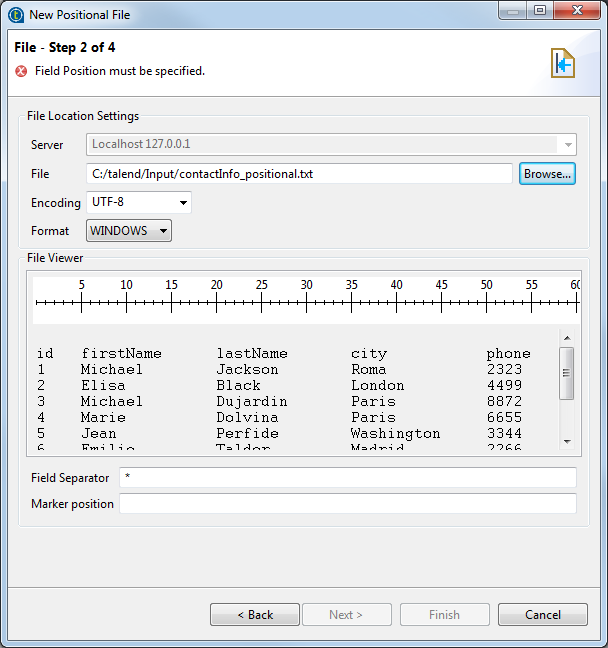The image size is (608, 648).
Task: Click phone value '8872' in viewer
Action: (x=504, y=402)
